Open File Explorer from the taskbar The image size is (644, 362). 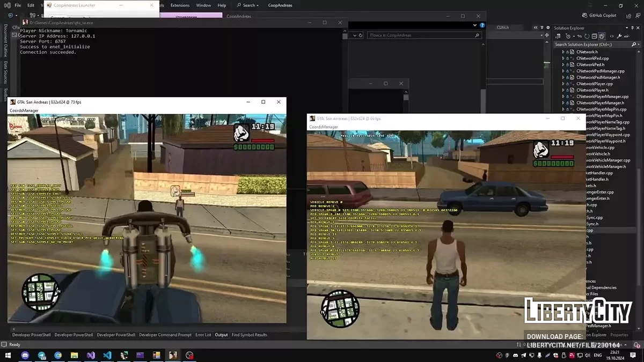click(x=74, y=355)
